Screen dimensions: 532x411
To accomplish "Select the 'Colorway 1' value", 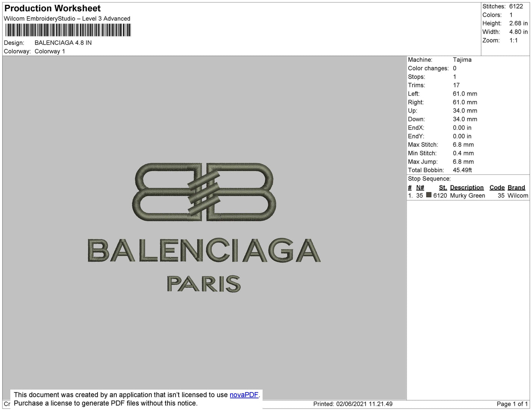I will tap(50, 51).
